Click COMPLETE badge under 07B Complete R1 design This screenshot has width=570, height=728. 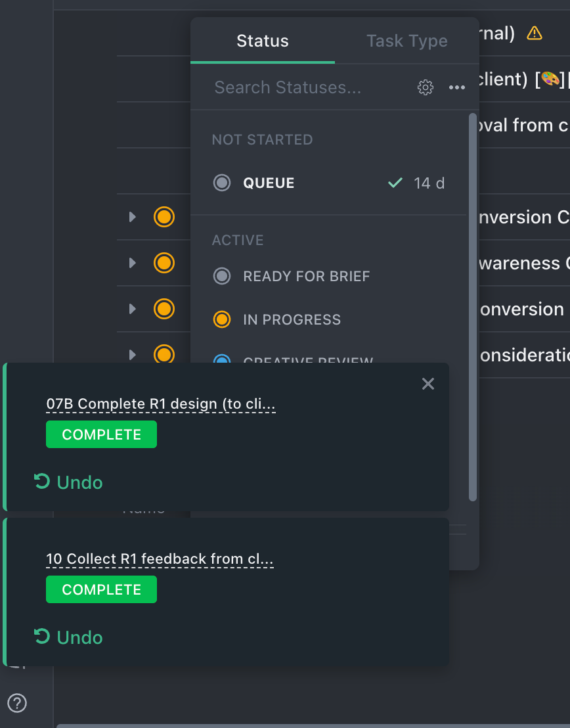coord(101,434)
